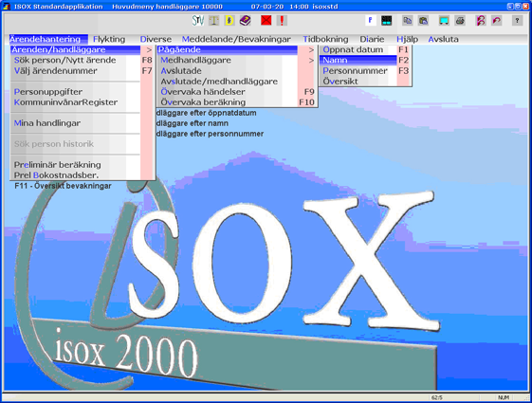Expand the Medhandläggare submenu entry
Image resolution: width=532 pixels, height=403 pixels.
click(x=237, y=61)
